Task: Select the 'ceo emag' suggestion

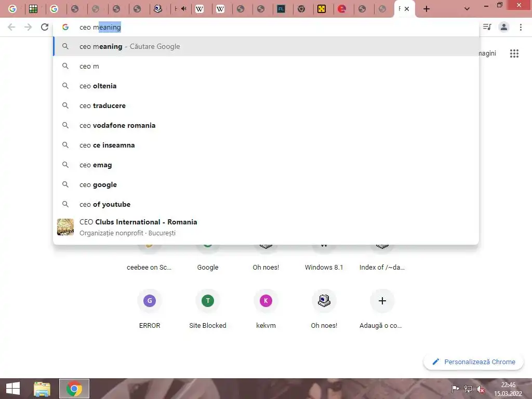Action: click(266, 165)
